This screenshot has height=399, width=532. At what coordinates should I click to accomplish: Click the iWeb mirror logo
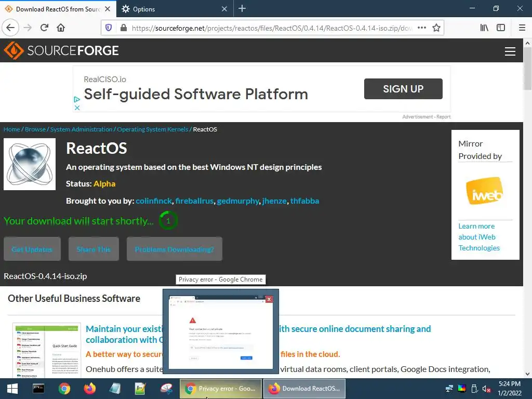pyautogui.click(x=485, y=191)
